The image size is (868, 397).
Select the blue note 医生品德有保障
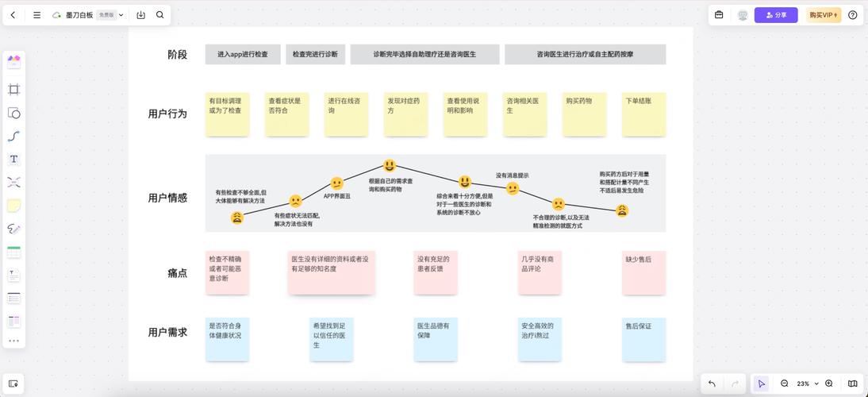(x=436, y=339)
